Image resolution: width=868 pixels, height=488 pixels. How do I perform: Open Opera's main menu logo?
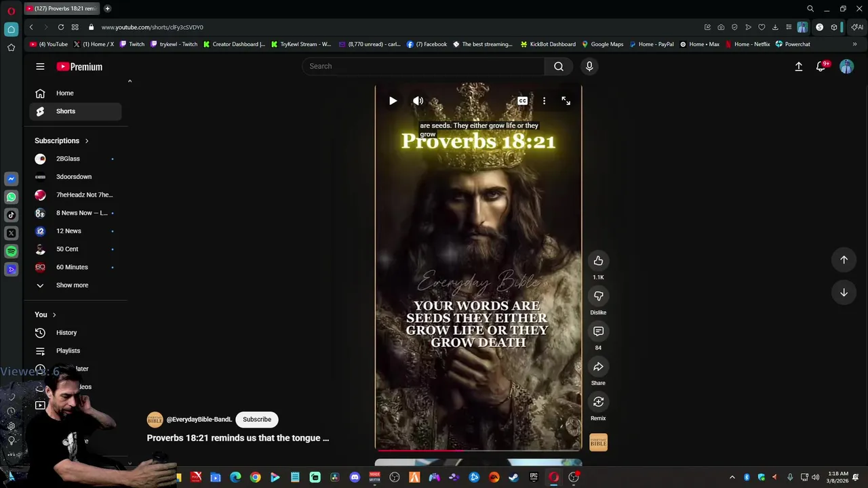click(11, 11)
